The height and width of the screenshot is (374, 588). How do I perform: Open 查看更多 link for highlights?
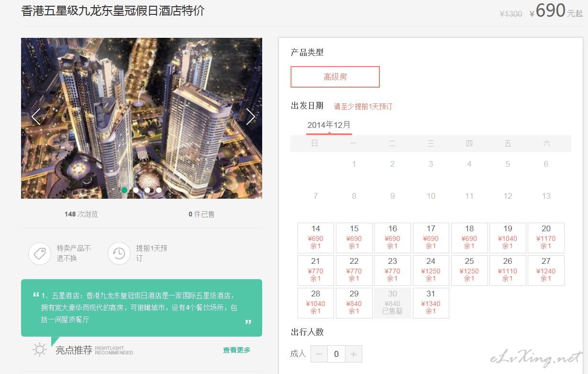pyautogui.click(x=236, y=350)
